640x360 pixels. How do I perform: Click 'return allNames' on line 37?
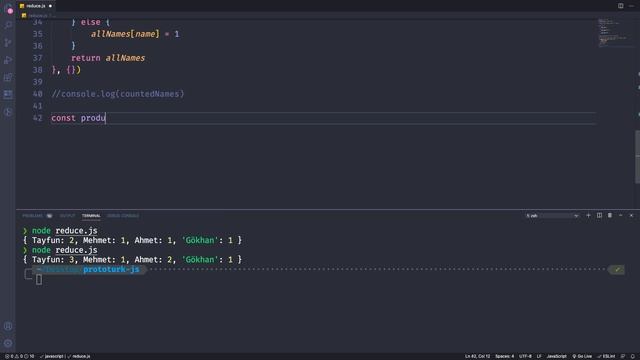click(x=108, y=58)
